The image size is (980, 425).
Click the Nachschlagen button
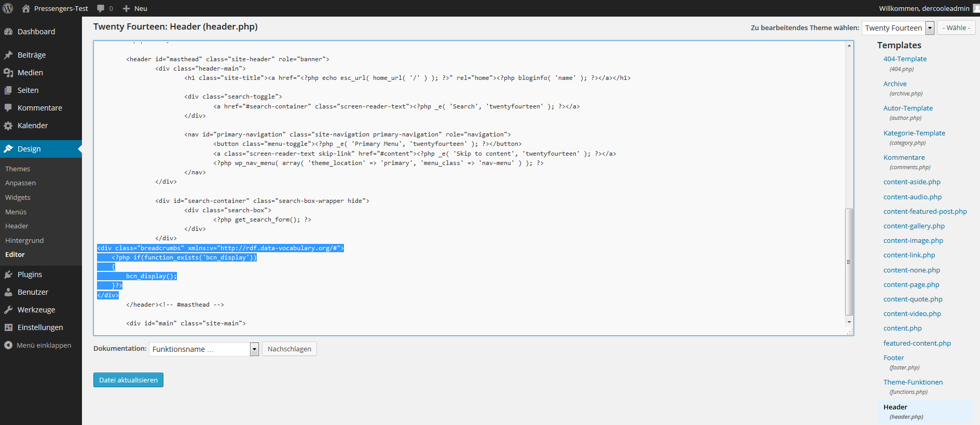[289, 349]
